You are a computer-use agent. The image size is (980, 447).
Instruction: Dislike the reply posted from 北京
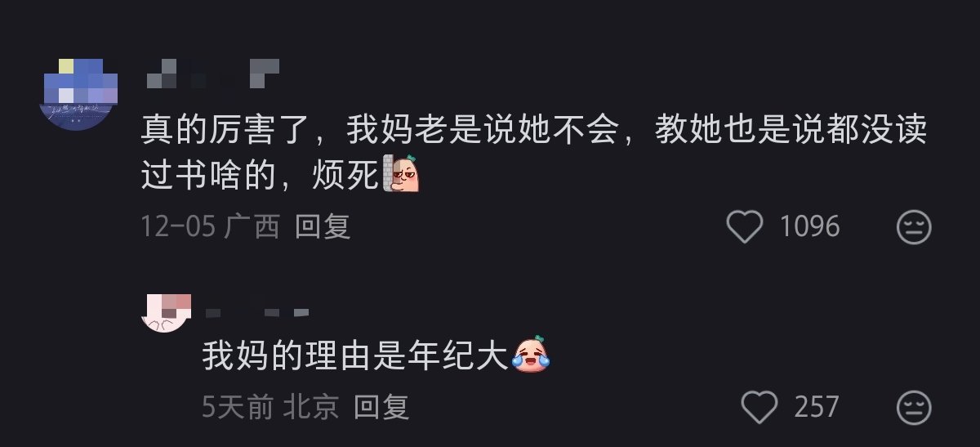click(x=914, y=406)
